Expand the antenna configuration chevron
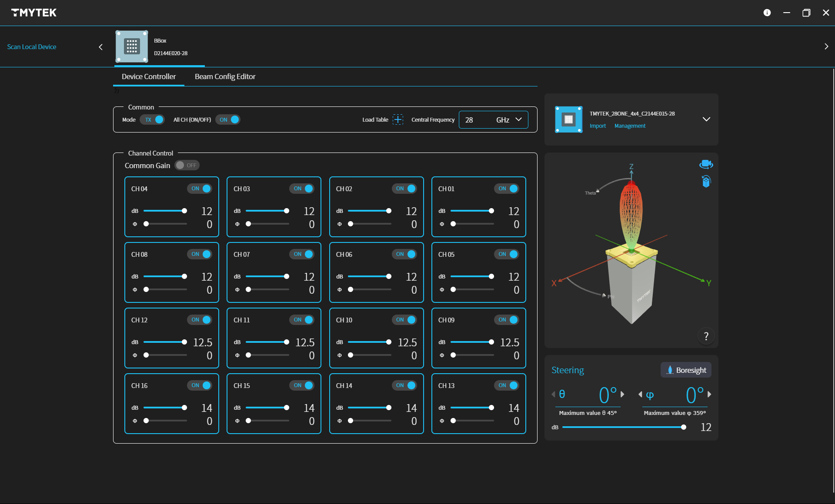835x504 pixels. (x=706, y=119)
